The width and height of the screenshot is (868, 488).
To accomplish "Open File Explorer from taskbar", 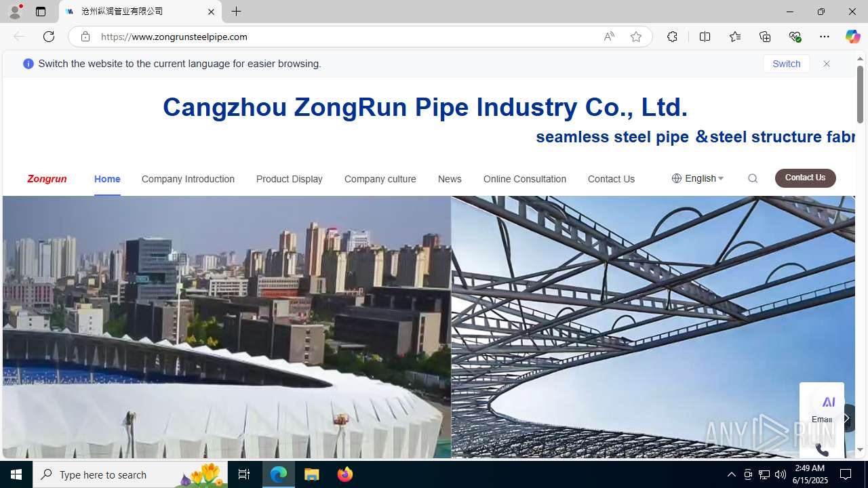I will [x=312, y=474].
